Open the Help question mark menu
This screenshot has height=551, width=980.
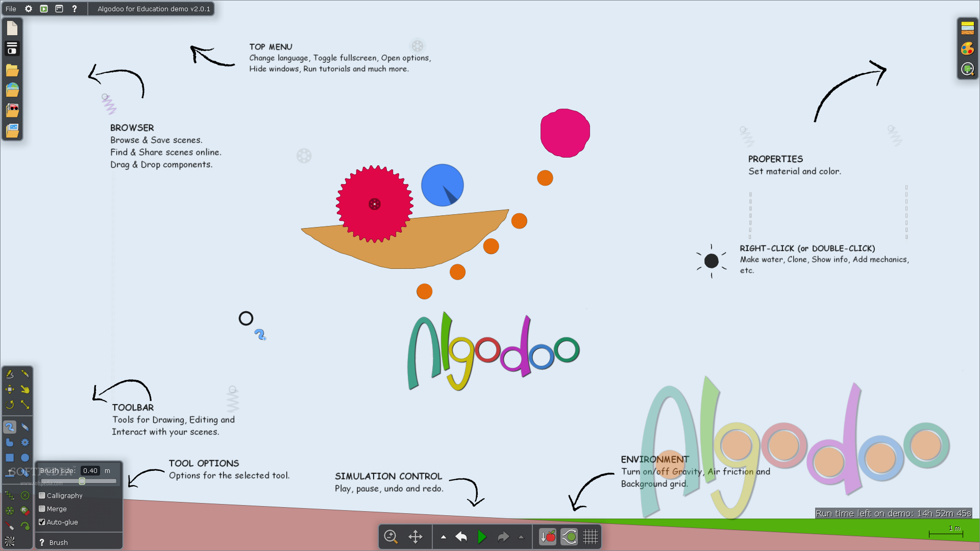[x=75, y=9]
